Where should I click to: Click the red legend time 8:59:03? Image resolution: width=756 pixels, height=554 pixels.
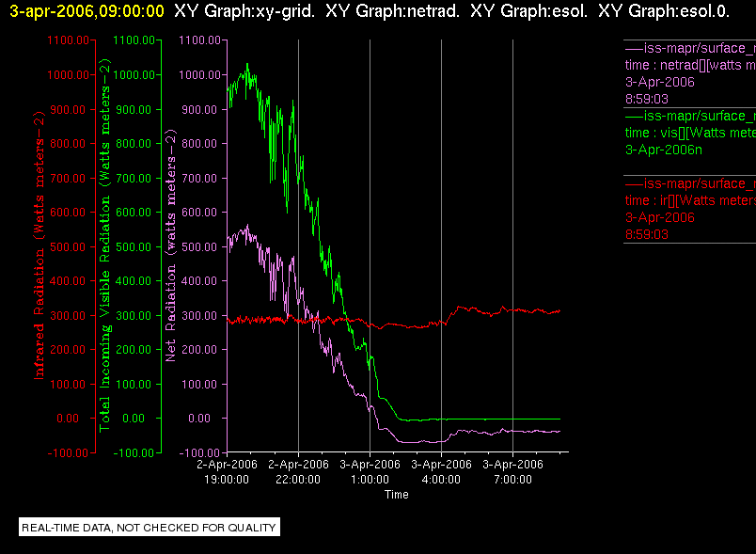(x=647, y=235)
